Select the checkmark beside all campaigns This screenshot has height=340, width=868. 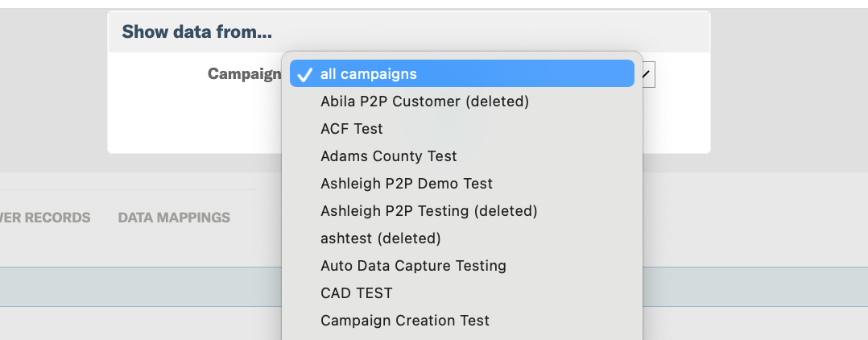[304, 74]
